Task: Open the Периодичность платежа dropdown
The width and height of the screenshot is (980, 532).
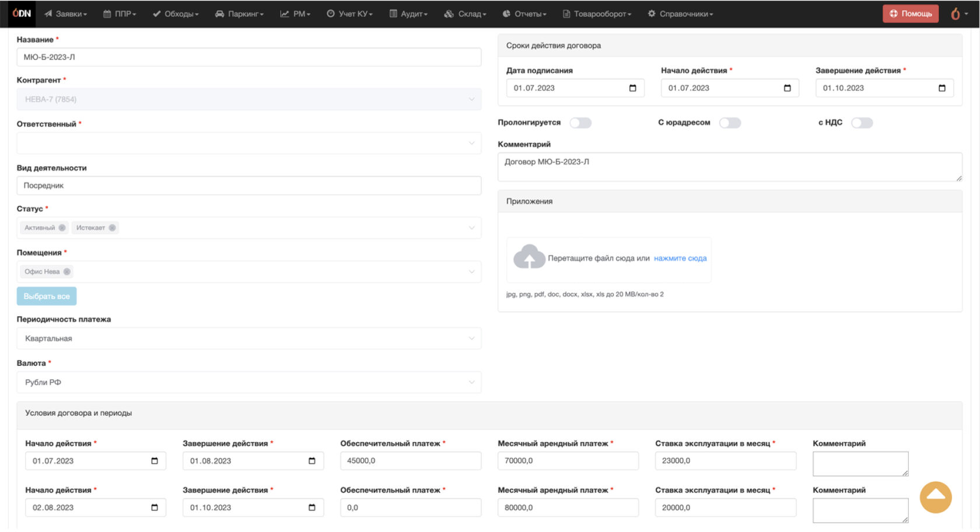Action: 249,338
